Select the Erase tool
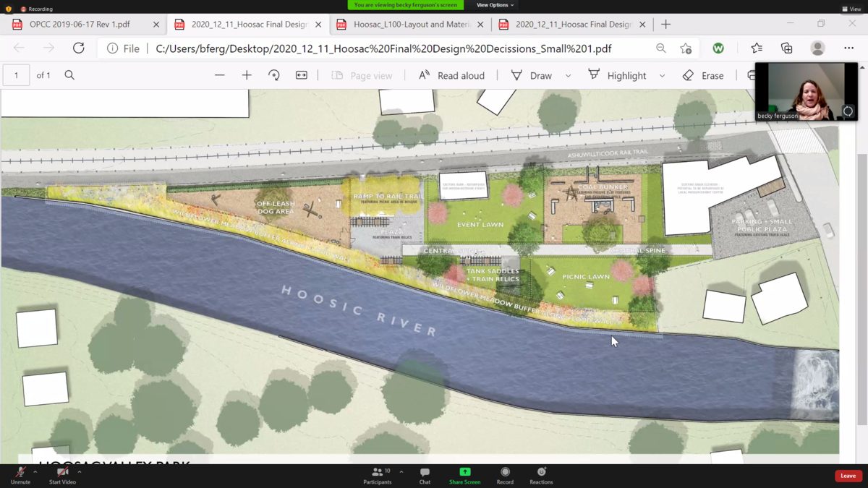This screenshot has height=488, width=868. tap(703, 75)
